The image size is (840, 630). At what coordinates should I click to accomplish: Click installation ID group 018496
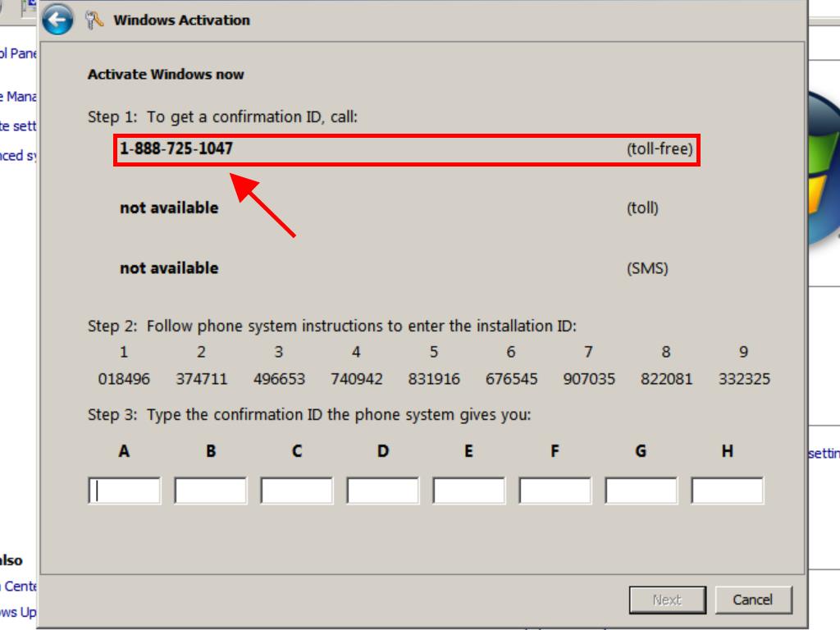(x=124, y=379)
